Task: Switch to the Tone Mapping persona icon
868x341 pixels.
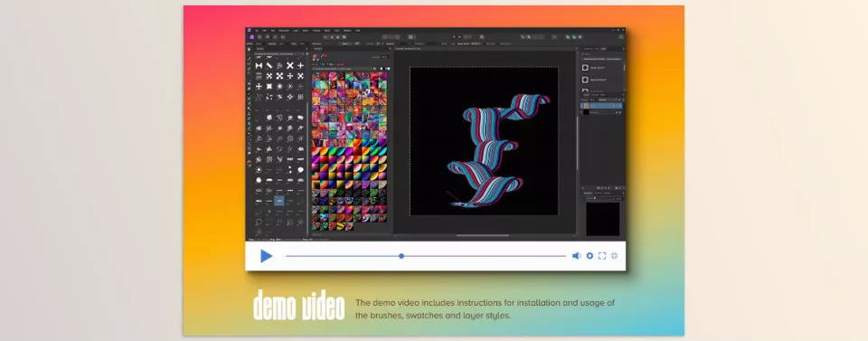Action: (275, 37)
